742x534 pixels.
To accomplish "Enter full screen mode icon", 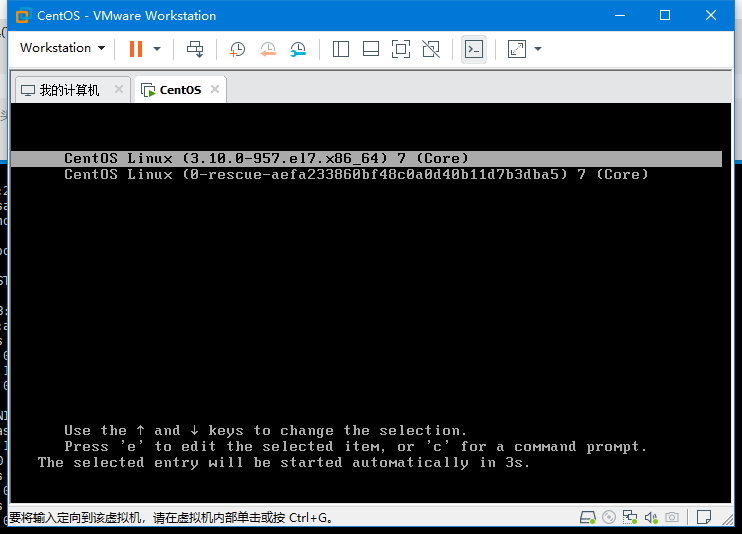I will [x=401, y=49].
